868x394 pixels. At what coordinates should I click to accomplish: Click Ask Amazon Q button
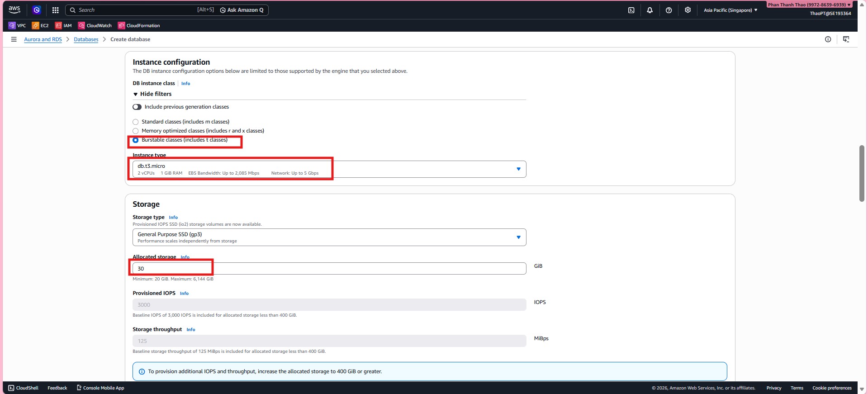(242, 10)
